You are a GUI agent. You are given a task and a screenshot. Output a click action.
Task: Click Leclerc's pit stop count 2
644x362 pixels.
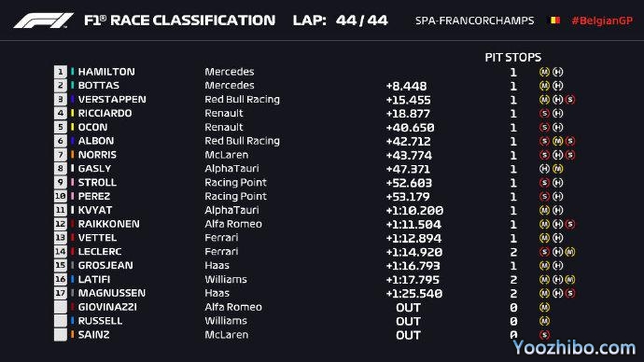(x=513, y=252)
